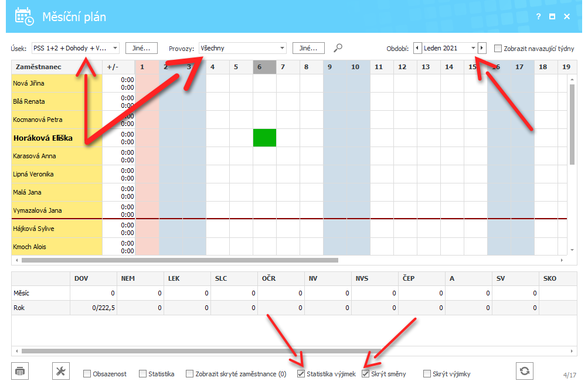The width and height of the screenshot is (588, 388).
Task: Select employee Horáková Eliška
Action: (57, 138)
